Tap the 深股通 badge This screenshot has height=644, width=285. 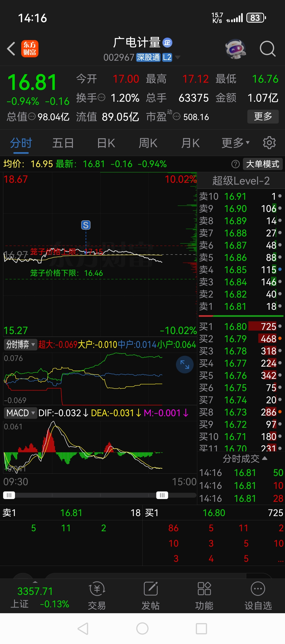[x=148, y=58]
